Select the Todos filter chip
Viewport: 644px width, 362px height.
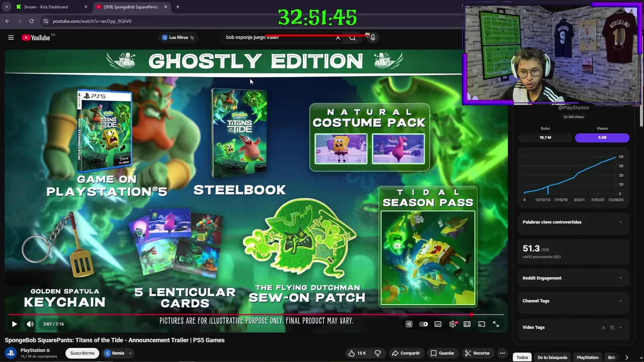522,357
